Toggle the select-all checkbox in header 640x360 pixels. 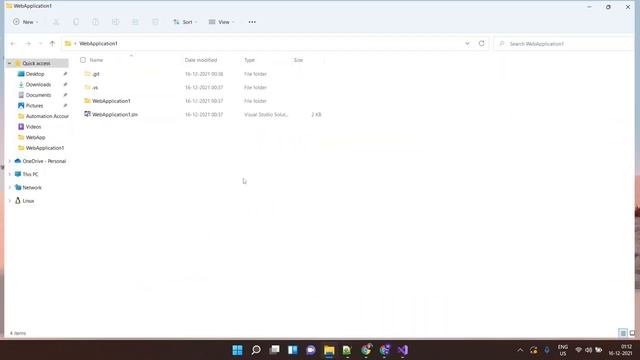[83, 60]
